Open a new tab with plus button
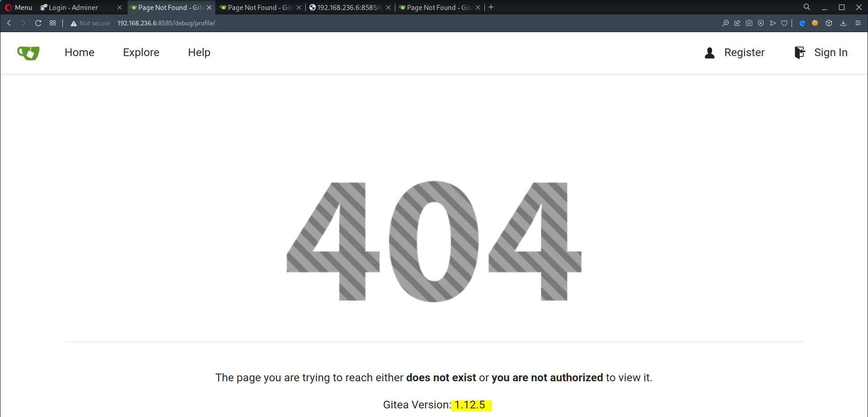The height and width of the screenshot is (417, 868). (491, 7)
